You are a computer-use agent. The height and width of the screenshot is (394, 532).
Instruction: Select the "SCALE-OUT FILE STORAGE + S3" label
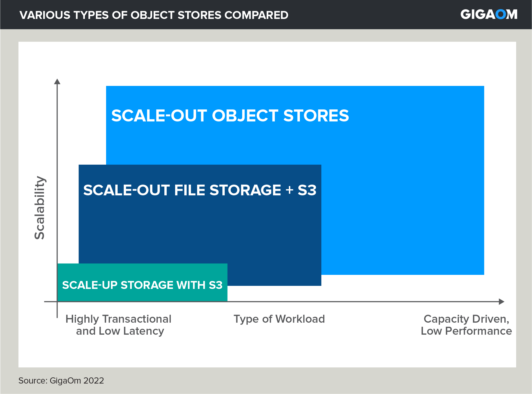200,190
